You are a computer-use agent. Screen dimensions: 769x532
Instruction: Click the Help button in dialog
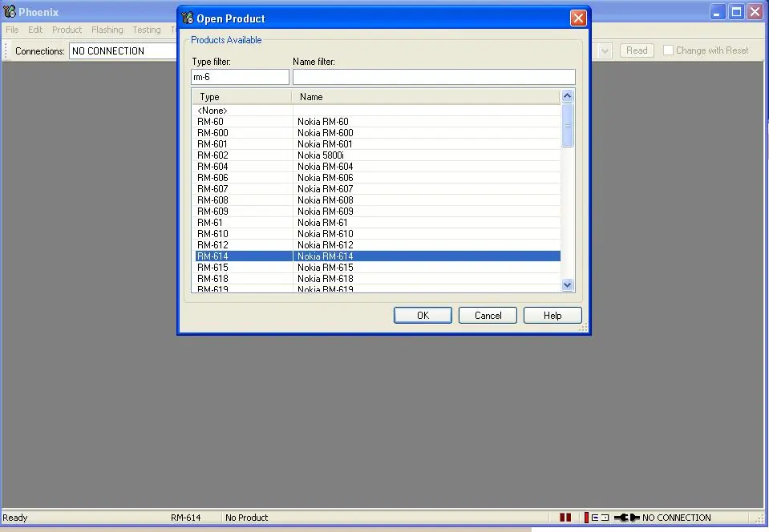[x=552, y=316]
